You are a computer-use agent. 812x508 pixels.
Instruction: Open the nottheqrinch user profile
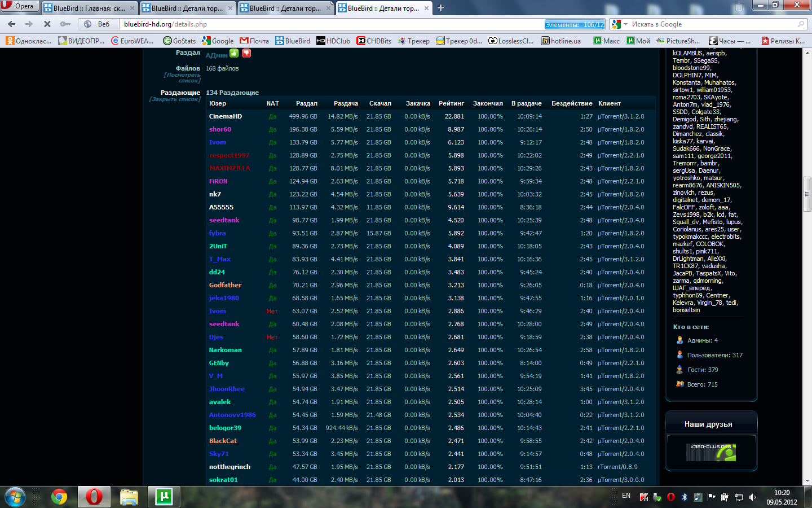[x=230, y=467]
